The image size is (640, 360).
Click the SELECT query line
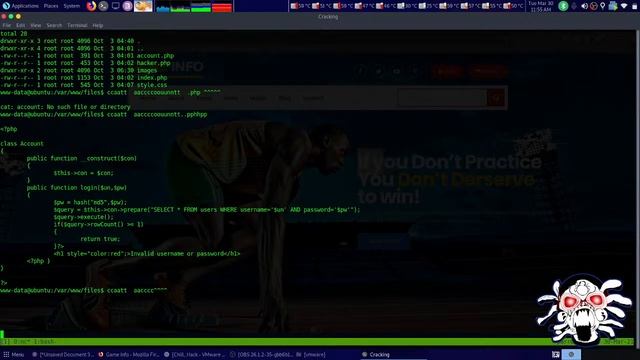click(x=207, y=210)
